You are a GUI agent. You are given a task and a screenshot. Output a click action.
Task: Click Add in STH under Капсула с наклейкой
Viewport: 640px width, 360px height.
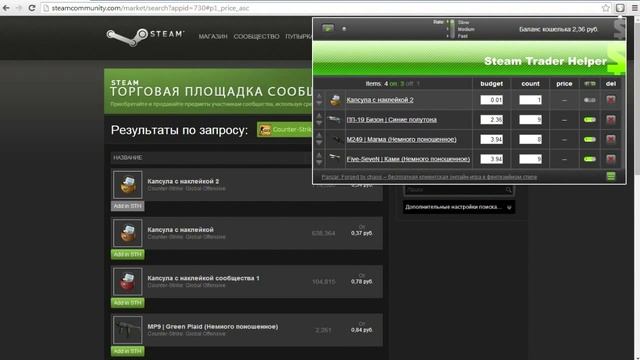[x=127, y=254]
